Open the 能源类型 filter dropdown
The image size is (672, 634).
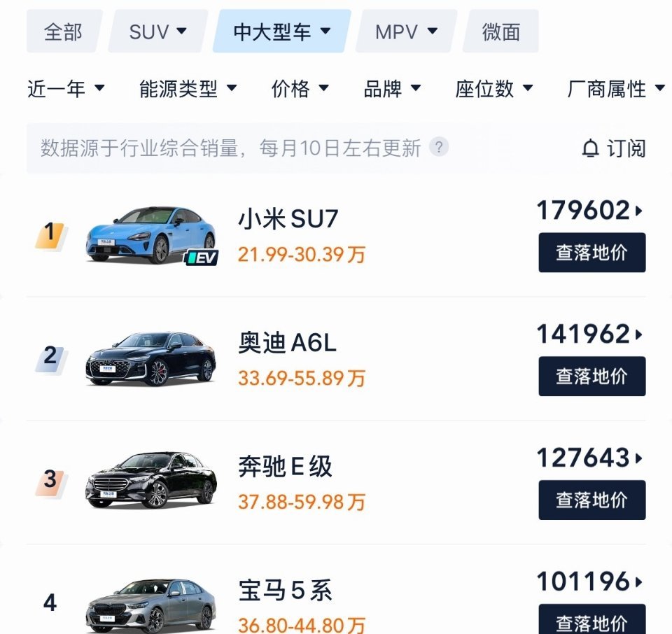coord(188,89)
